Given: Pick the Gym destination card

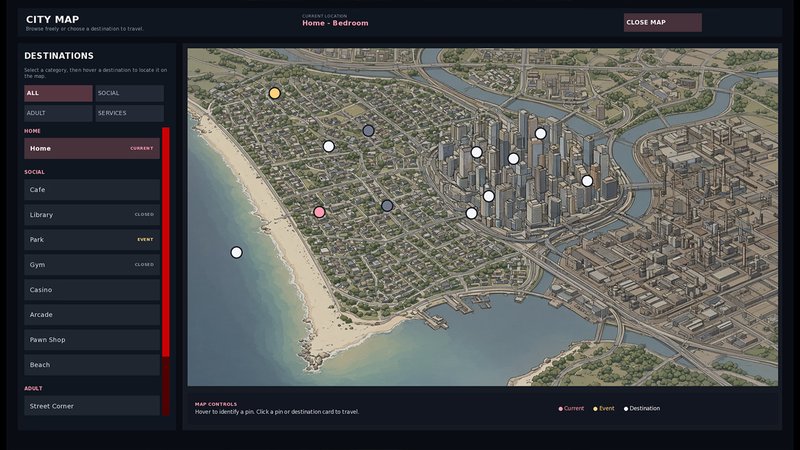Looking at the screenshot, I should 92,265.
